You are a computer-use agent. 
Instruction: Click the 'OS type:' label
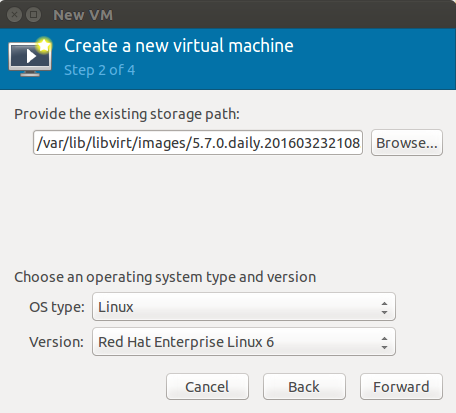[57, 307]
